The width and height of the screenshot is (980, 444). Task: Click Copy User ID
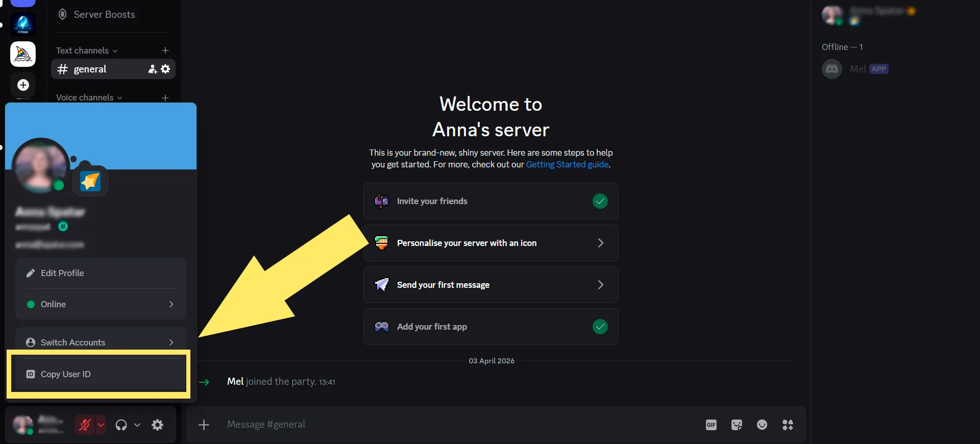(101, 374)
